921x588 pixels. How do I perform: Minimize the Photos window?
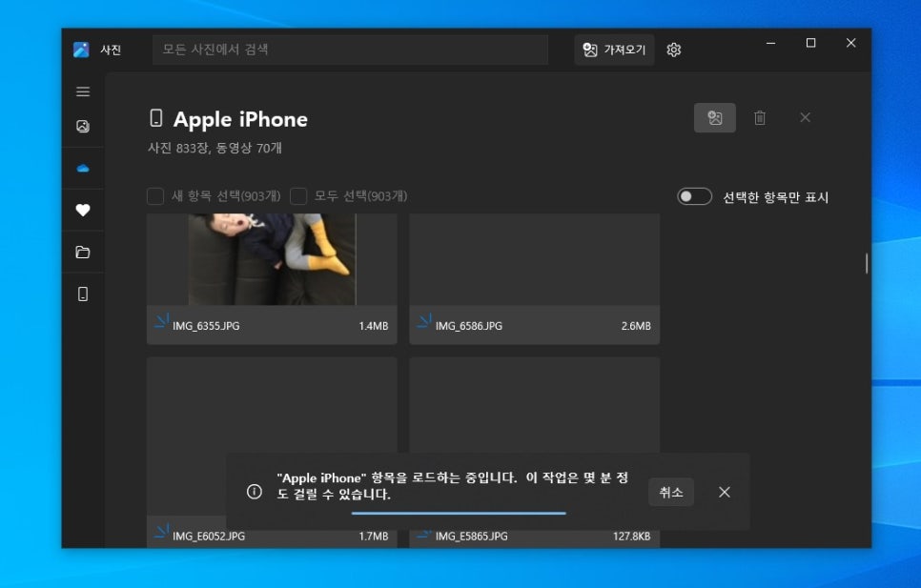pyautogui.click(x=770, y=43)
